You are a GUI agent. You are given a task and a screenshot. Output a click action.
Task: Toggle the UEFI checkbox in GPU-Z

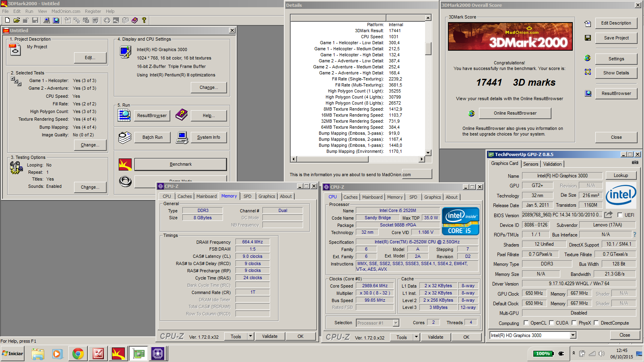[x=620, y=215]
